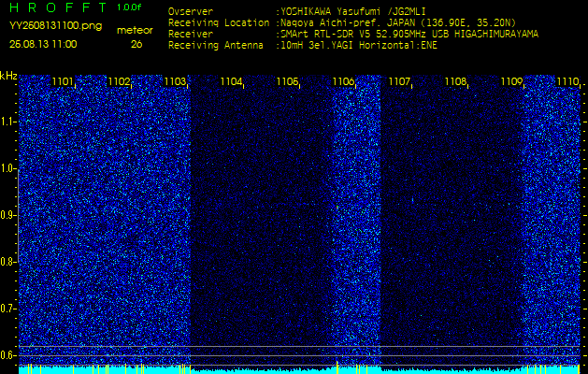
Task: Click the 1102 time marker
Action: (119, 81)
